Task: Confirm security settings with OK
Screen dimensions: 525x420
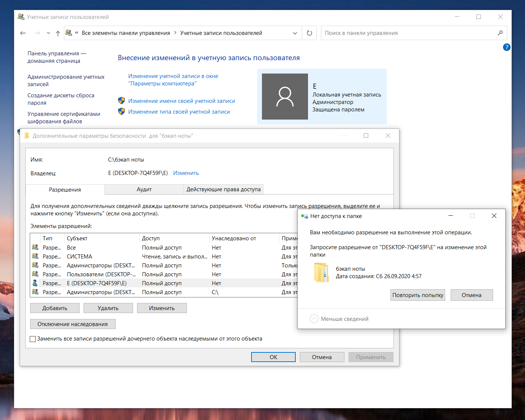Action: 273,357
